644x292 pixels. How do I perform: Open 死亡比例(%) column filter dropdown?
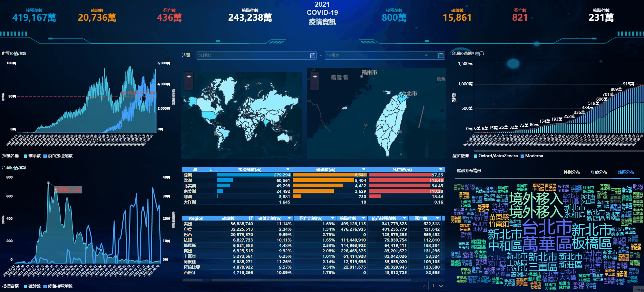pos(333,218)
